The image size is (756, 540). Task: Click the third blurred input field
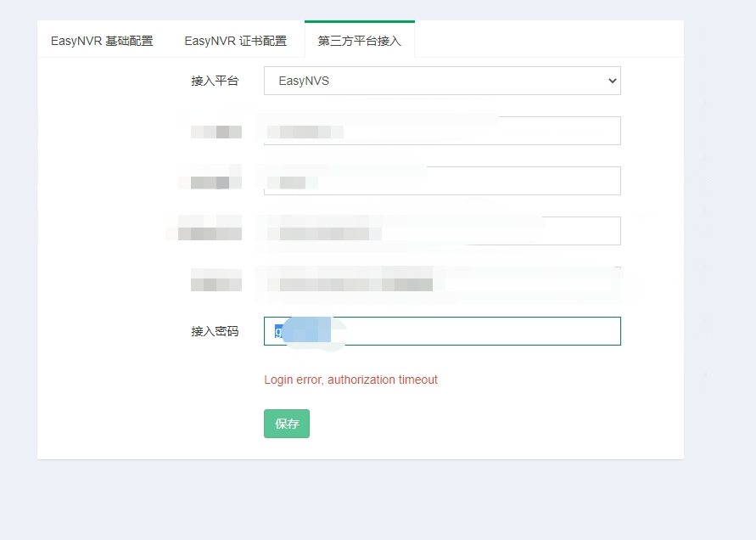442,231
